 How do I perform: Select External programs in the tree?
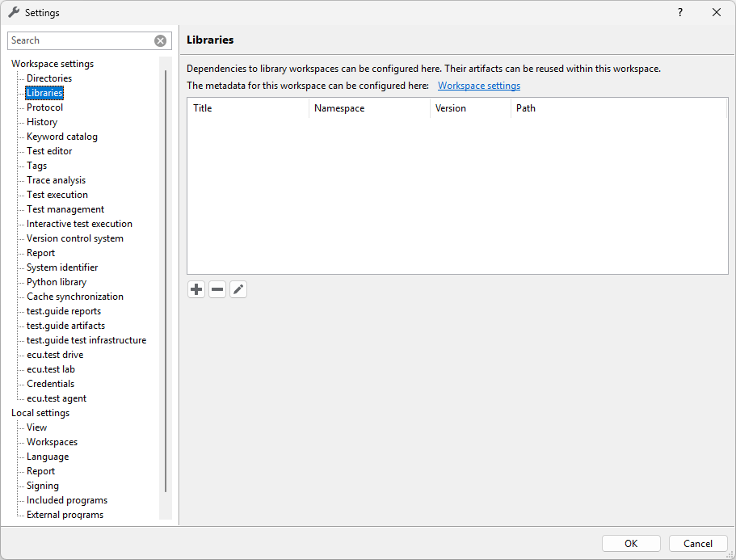pyautogui.click(x=65, y=515)
